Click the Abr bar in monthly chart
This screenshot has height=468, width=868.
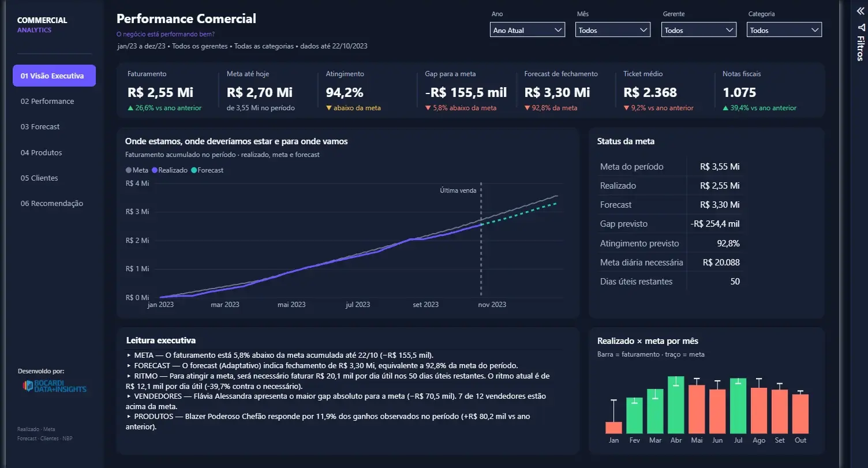tap(676, 405)
